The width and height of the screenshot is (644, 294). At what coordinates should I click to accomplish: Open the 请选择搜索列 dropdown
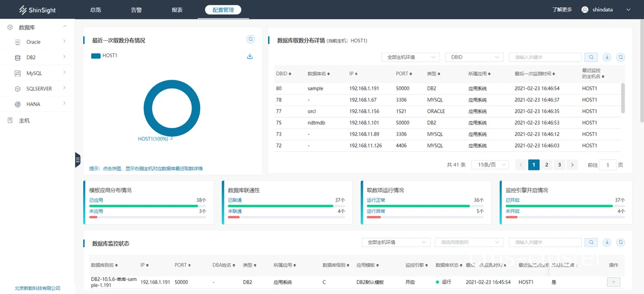pyautogui.click(x=470, y=243)
